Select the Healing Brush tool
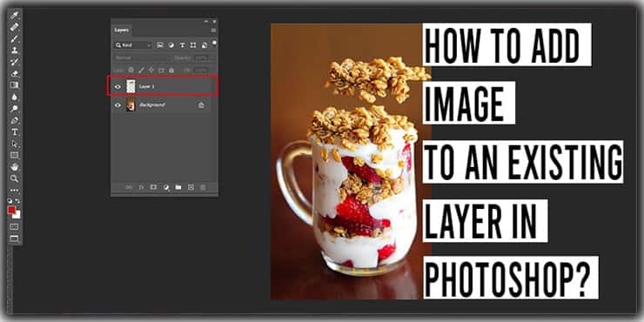Screen dimensions: 644x322 pyautogui.click(x=15, y=27)
